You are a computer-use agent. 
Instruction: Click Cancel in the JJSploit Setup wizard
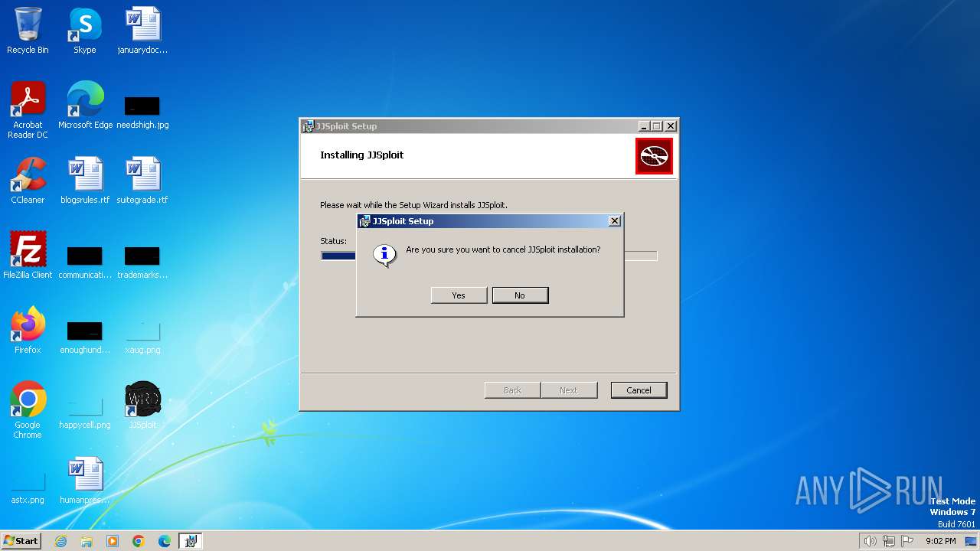point(639,390)
